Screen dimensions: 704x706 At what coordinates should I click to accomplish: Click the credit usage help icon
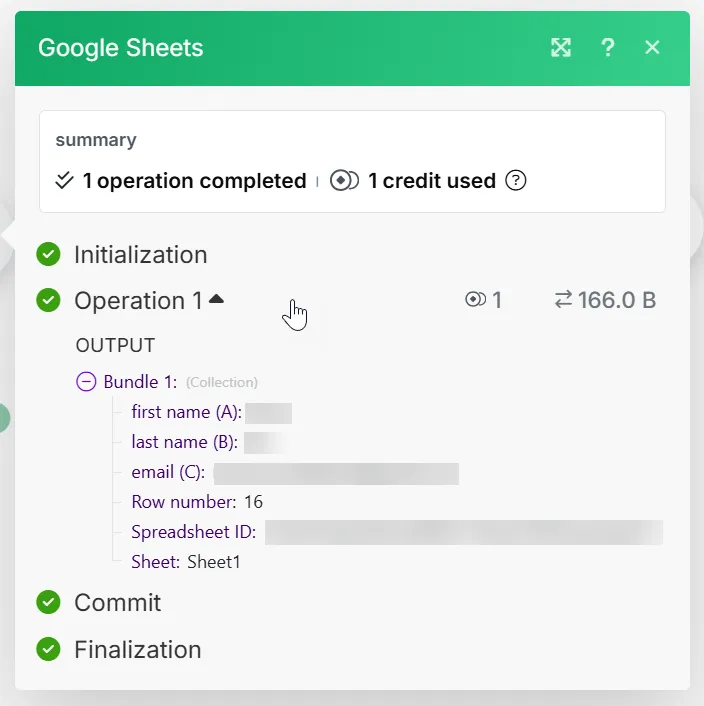tap(515, 181)
